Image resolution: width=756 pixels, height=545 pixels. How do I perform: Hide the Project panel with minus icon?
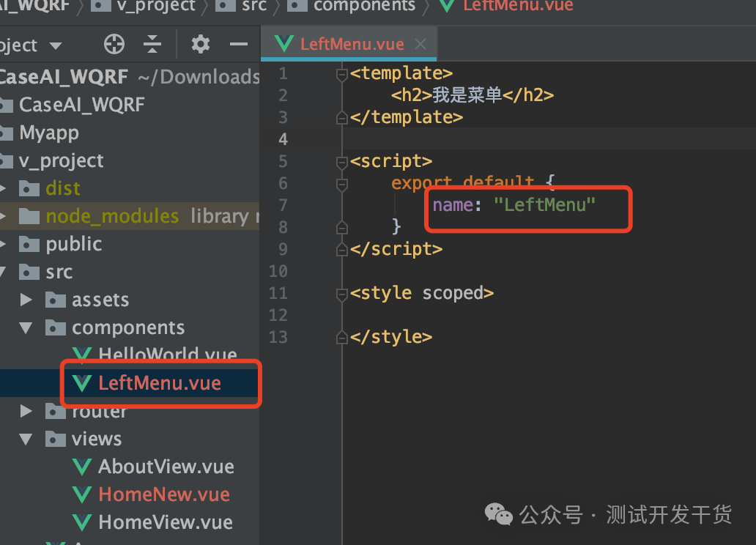pos(239,45)
